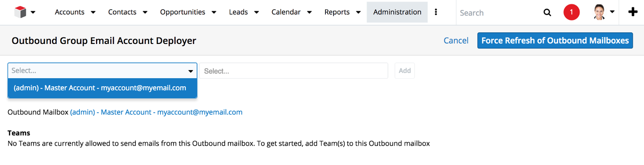Open the Reports dropdown arrow
Screen dimensions: 644x165
(x=358, y=12)
